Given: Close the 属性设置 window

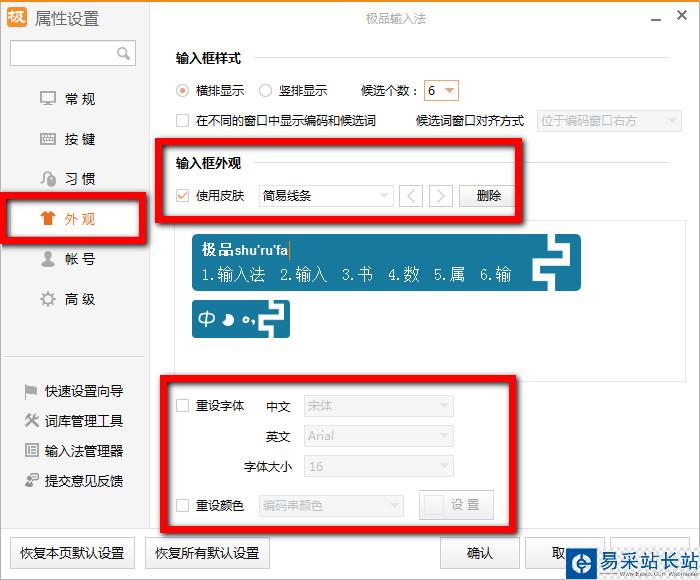Looking at the screenshot, I should [x=682, y=16].
